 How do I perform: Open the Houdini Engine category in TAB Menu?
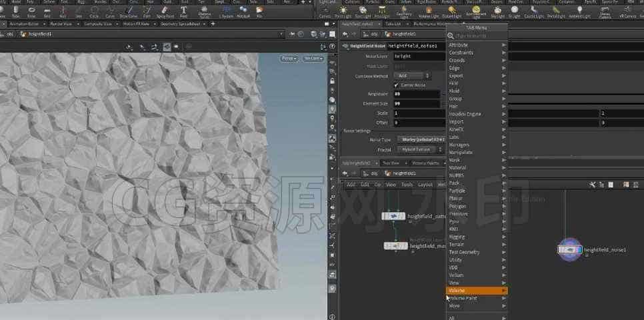[x=477, y=114]
